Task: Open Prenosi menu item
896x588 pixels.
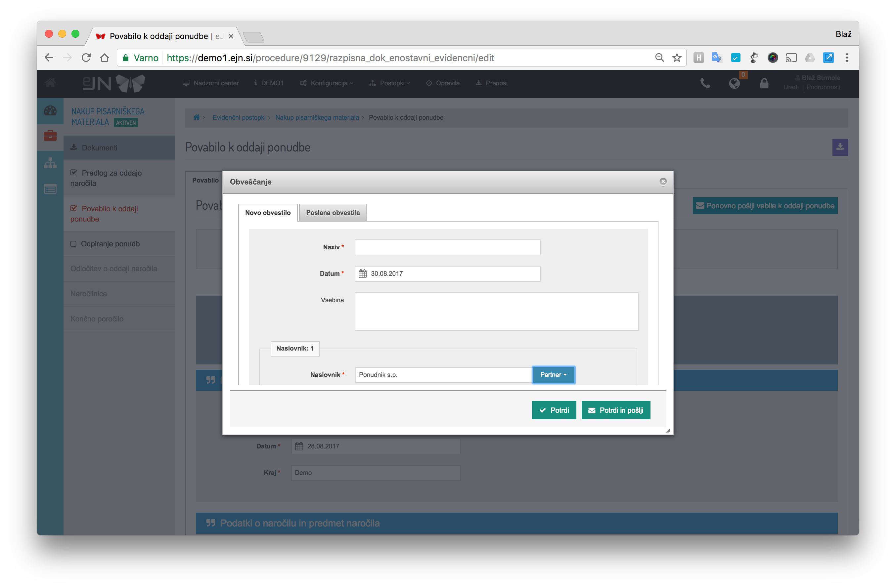Action: click(x=491, y=83)
